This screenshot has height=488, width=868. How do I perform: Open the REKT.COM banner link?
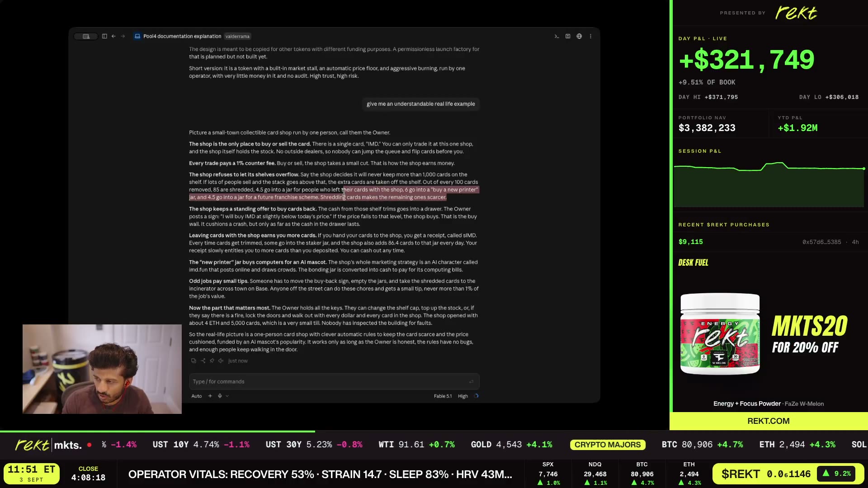(x=769, y=421)
